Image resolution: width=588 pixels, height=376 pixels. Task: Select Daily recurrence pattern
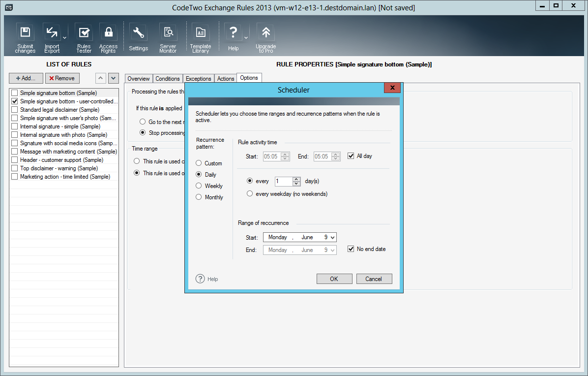coord(199,175)
